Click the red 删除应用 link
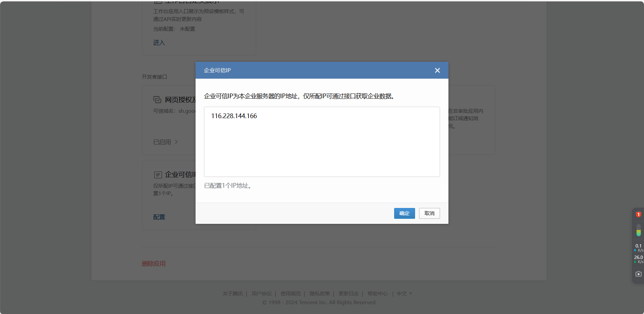644x314 pixels. (153, 264)
